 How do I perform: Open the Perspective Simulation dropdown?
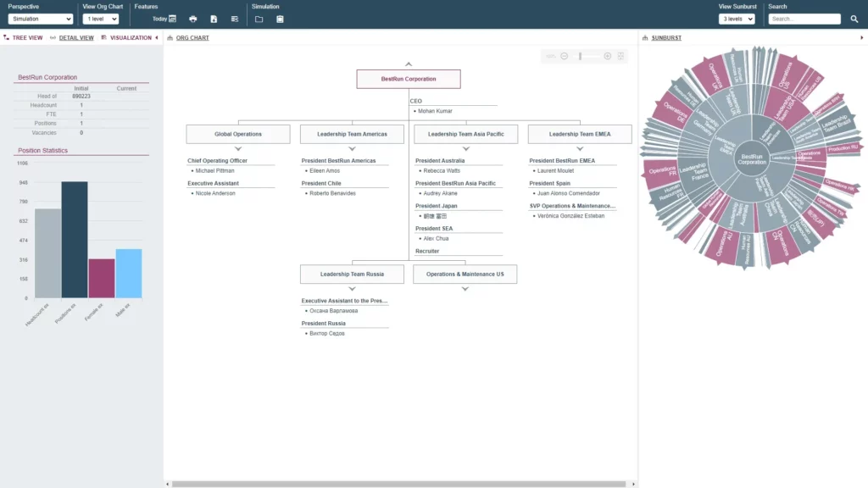click(41, 19)
